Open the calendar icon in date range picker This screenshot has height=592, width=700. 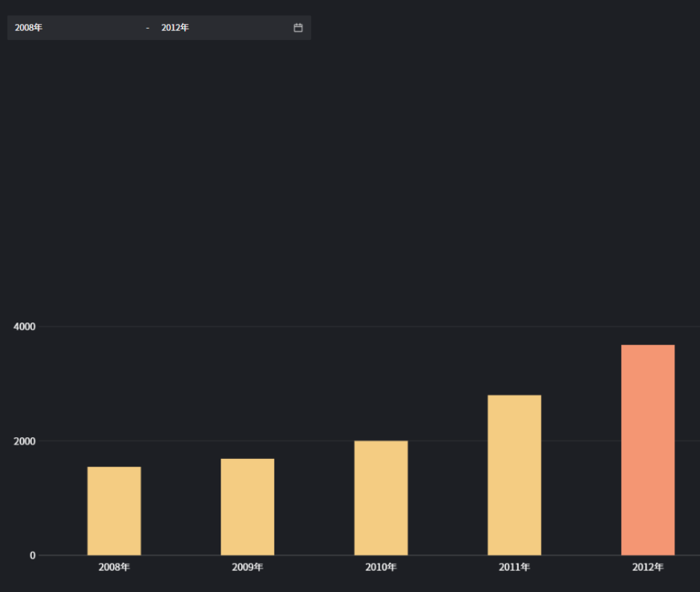pyautogui.click(x=298, y=28)
